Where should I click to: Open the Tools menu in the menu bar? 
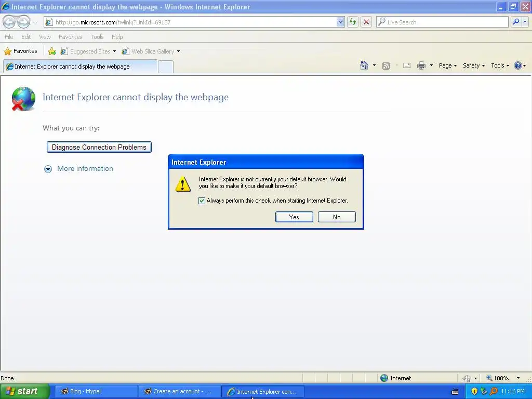(97, 37)
